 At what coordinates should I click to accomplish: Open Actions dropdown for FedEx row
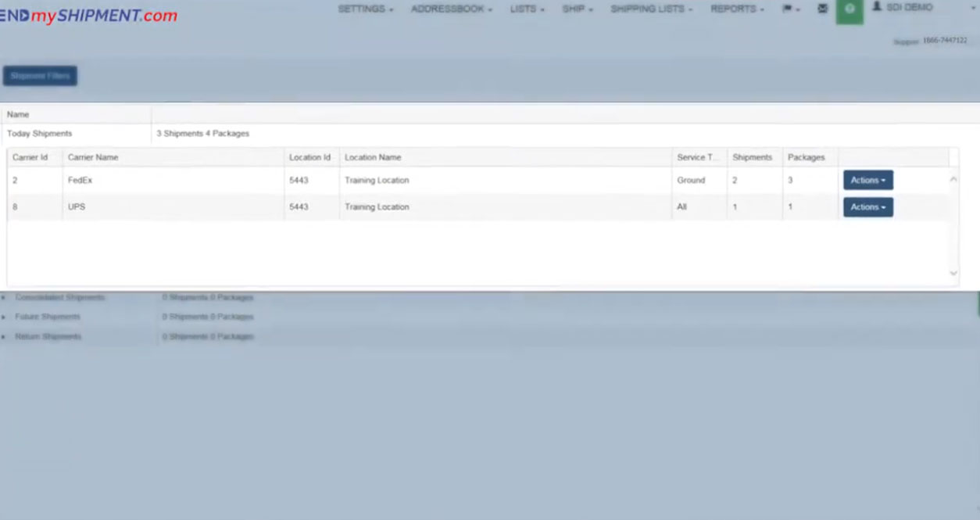tap(867, 181)
